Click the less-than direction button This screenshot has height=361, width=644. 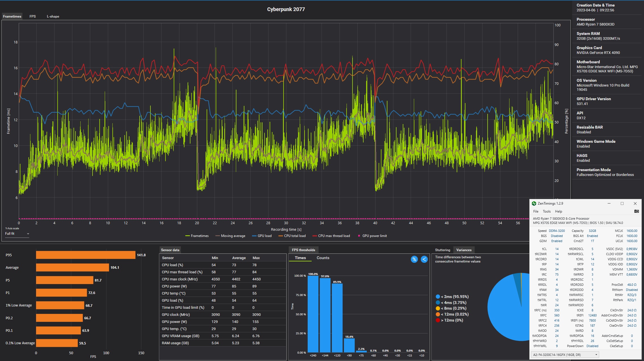424,259
